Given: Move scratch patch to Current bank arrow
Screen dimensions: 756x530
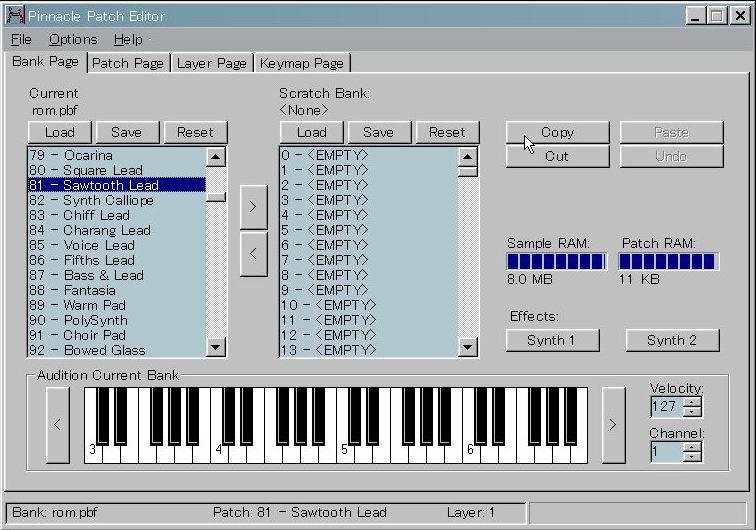Looking at the screenshot, I should (x=254, y=254).
